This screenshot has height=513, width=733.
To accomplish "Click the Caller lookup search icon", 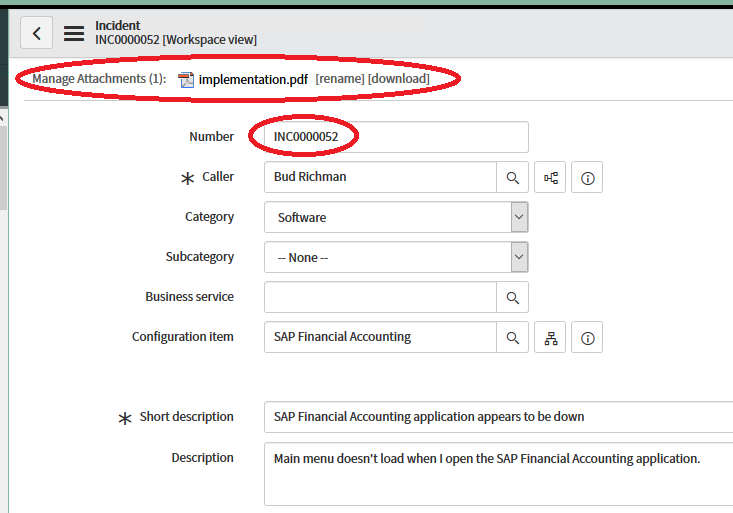I will [x=512, y=178].
